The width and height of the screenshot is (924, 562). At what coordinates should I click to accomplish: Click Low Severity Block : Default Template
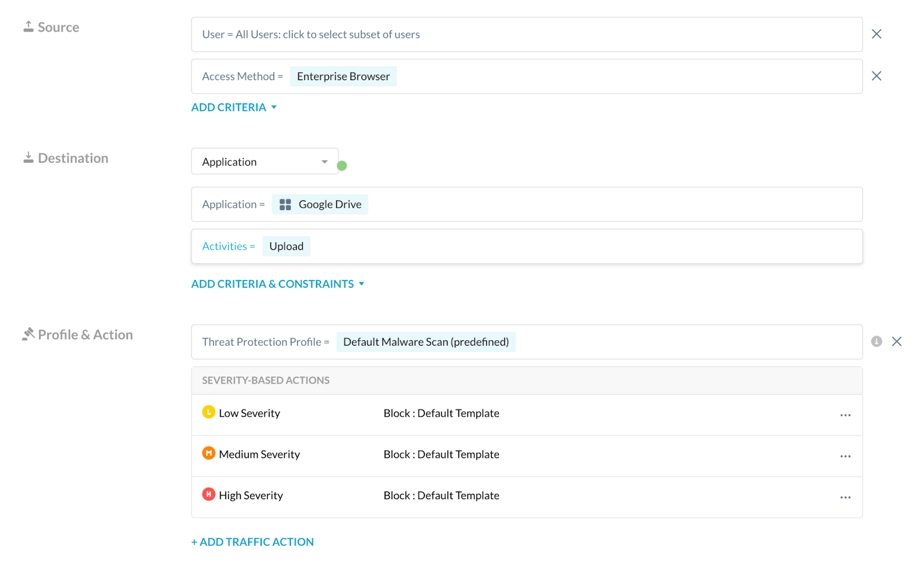pos(441,413)
